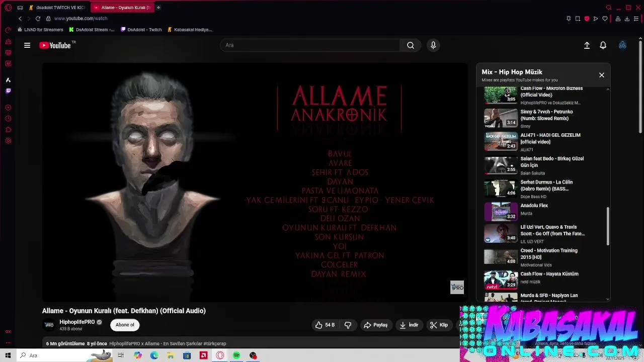This screenshot has width=644, height=362.
Task: Open LIVAD for Streamers bookmark
Action: click(x=40, y=30)
